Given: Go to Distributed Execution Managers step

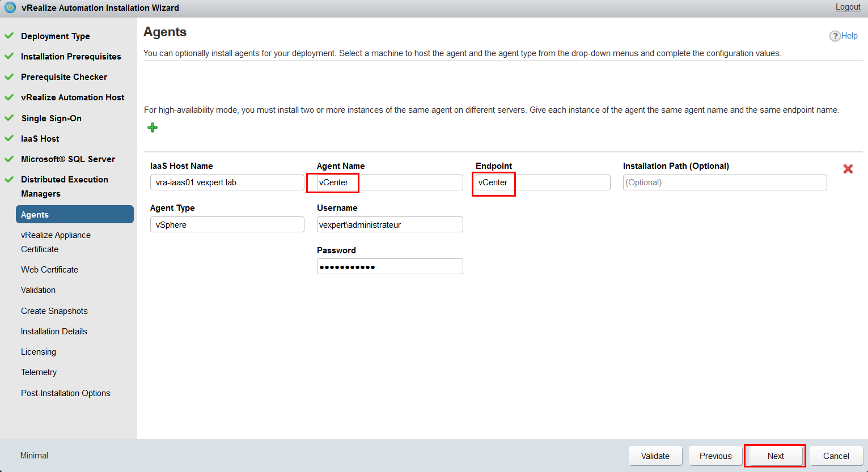Looking at the screenshot, I should 65,186.
